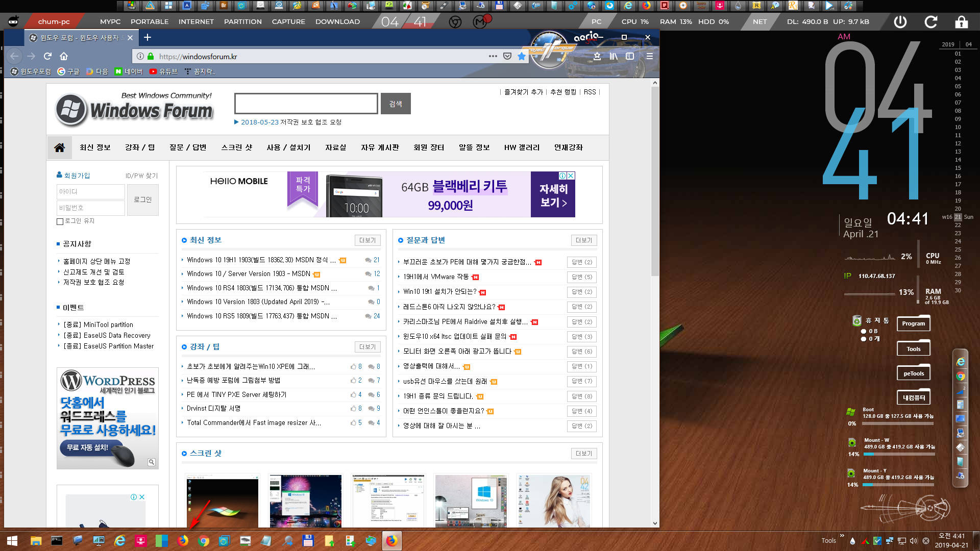Open HW 갤러리 forum menu
The width and height of the screenshot is (980, 551).
coord(522,147)
